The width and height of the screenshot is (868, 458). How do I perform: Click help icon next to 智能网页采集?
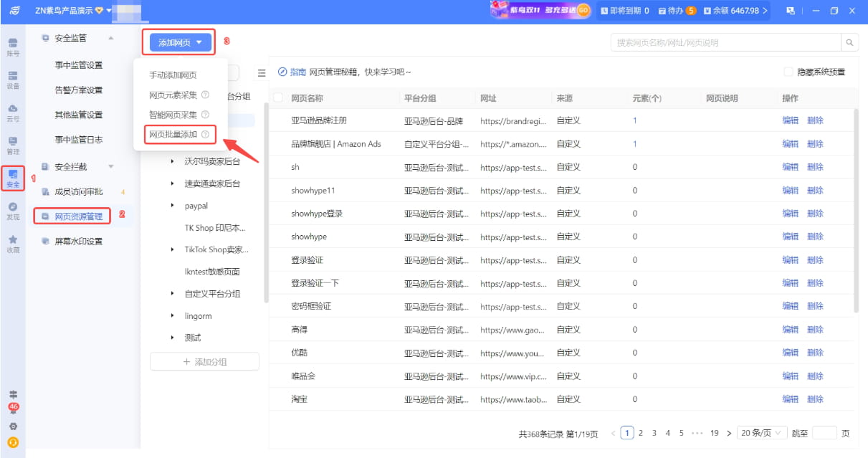205,115
